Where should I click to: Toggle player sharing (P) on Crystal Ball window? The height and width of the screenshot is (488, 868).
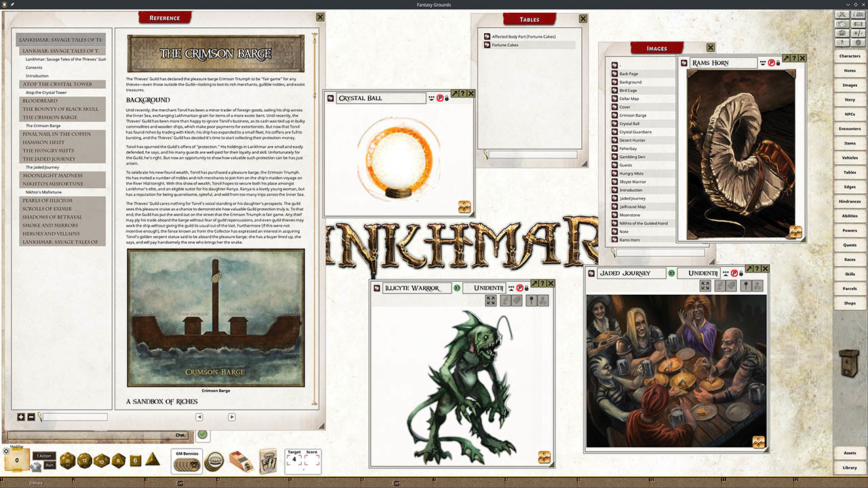(x=439, y=98)
